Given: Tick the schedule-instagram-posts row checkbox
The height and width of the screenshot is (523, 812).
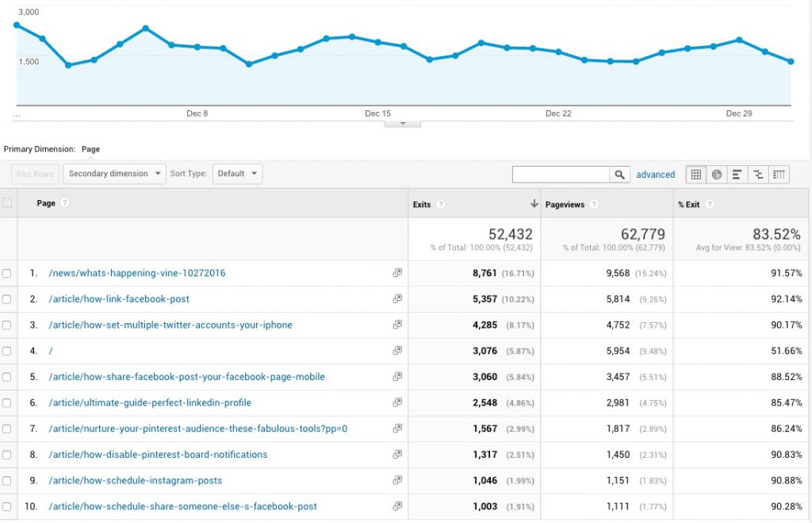Looking at the screenshot, I should [6, 480].
